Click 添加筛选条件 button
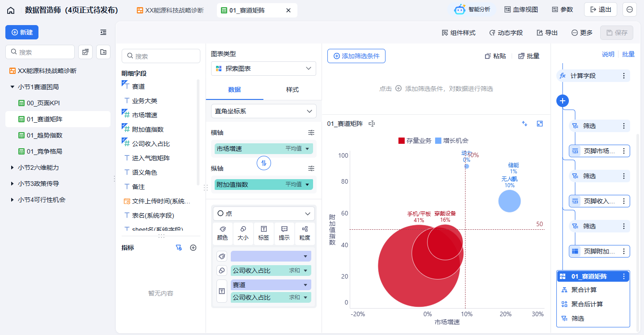644x335 pixels. click(356, 56)
